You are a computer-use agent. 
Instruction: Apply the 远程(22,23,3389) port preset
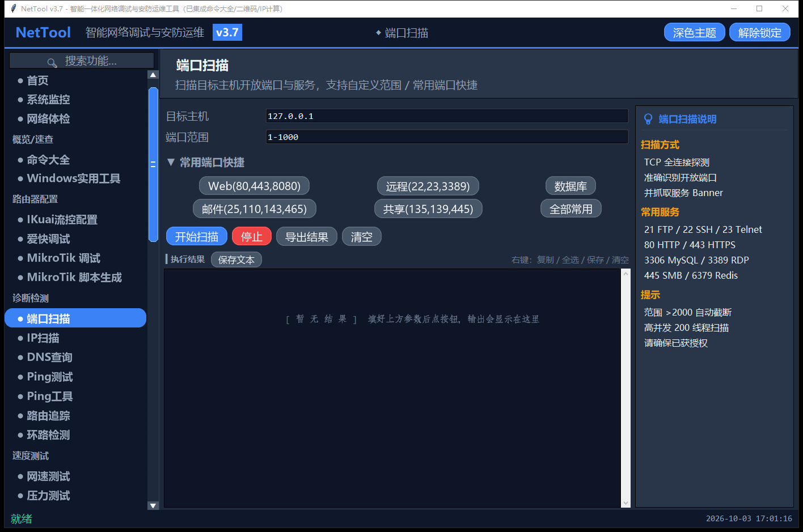pos(428,186)
